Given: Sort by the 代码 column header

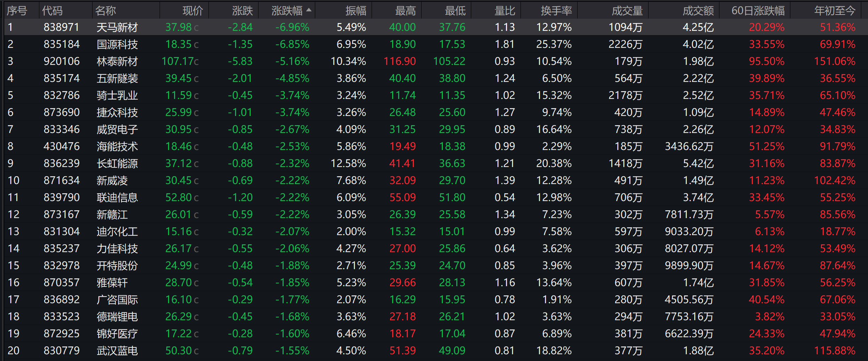Looking at the screenshot, I should click(x=52, y=11).
